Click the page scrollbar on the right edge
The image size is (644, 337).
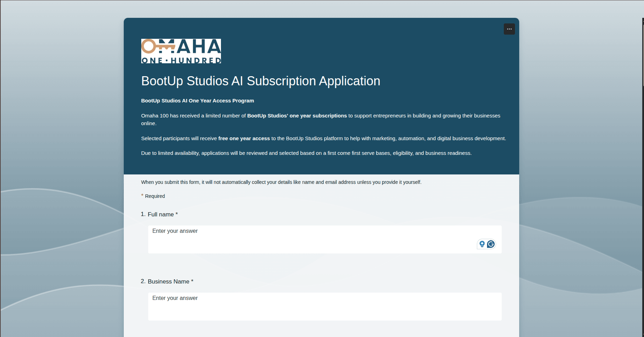[643, 52]
